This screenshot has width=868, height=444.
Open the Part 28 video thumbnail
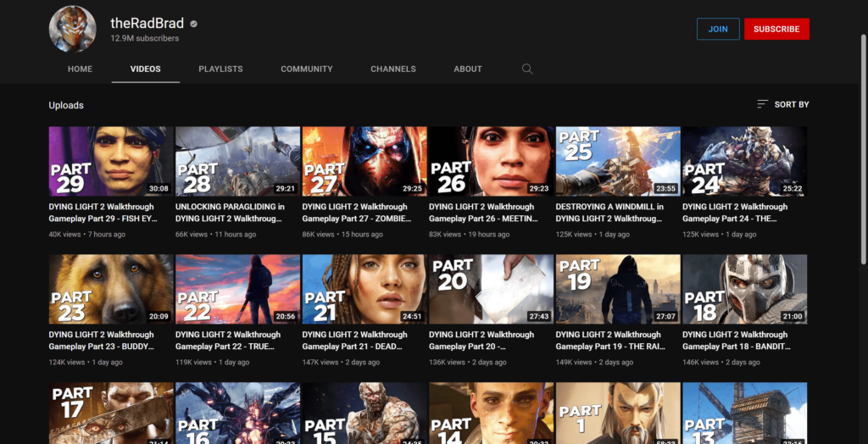tap(238, 161)
